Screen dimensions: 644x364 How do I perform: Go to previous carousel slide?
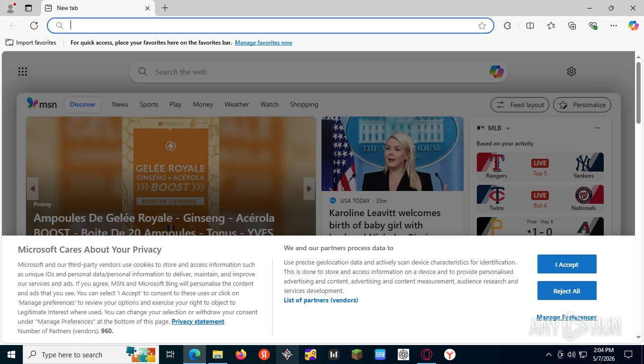coord(33,189)
